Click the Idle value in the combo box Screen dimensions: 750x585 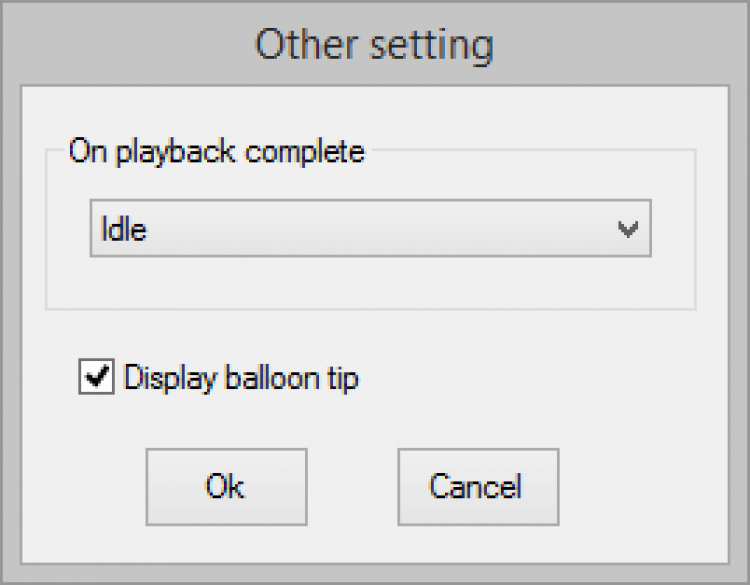coord(124,230)
